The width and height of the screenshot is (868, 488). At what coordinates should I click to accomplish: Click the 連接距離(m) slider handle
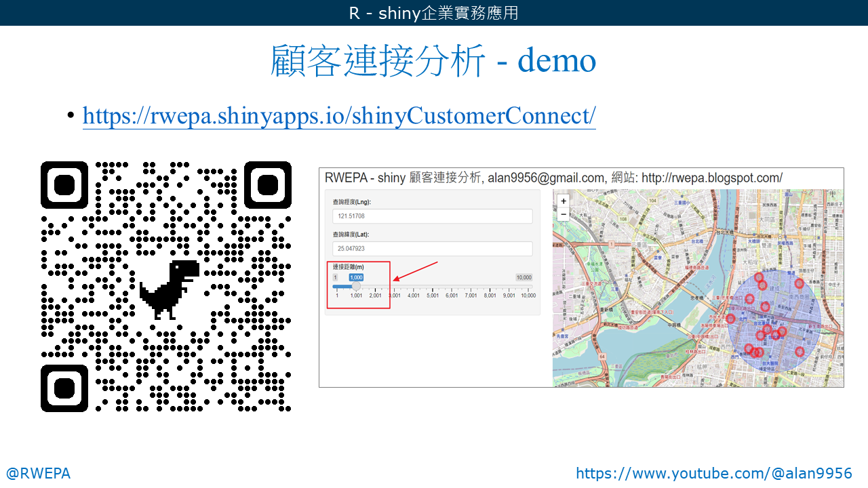355,287
